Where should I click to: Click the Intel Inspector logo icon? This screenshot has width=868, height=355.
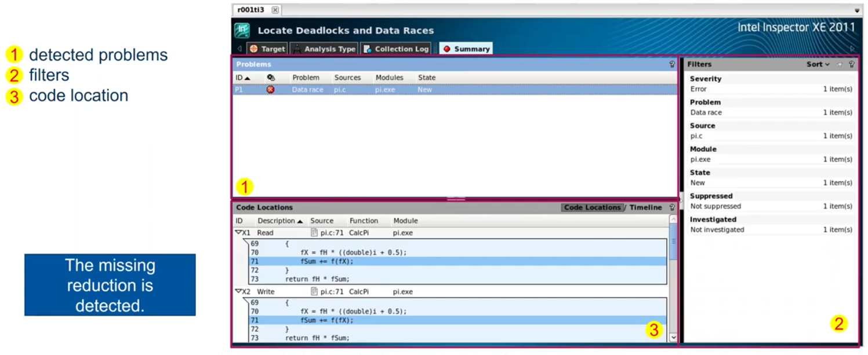[x=242, y=31]
